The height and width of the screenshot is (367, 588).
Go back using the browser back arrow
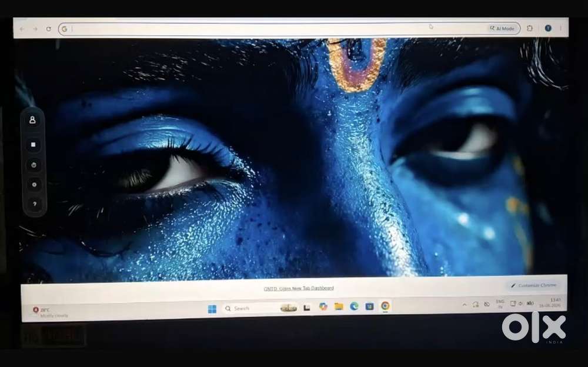pyautogui.click(x=22, y=29)
